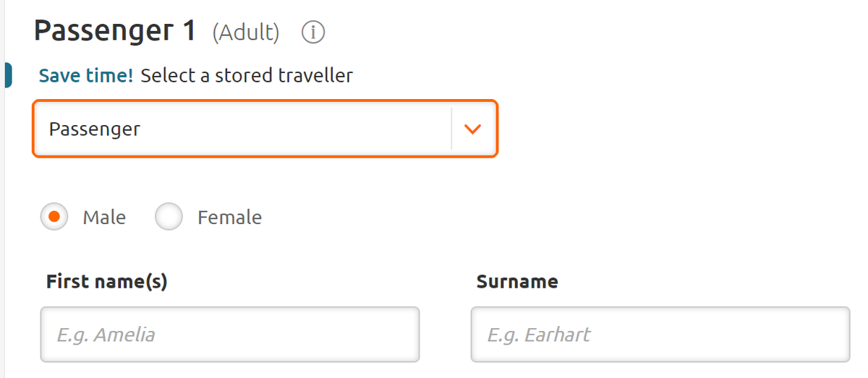Click the vertical divider inside the traveller dropdown
Screen dimensions: 868x378
click(x=451, y=129)
